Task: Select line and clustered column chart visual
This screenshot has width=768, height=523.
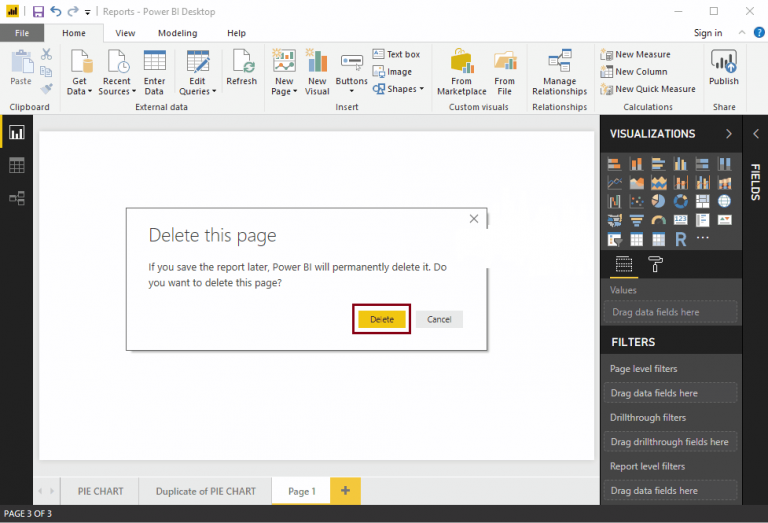Action: click(x=702, y=183)
